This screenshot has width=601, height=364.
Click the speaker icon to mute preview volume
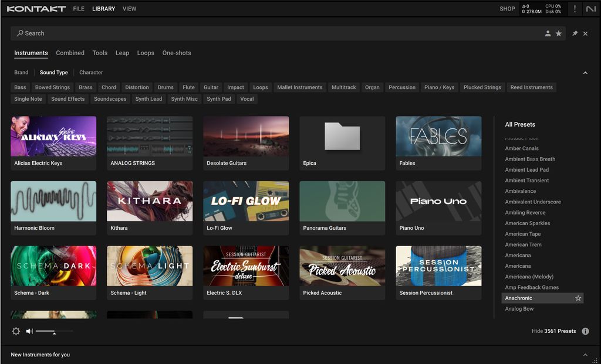point(29,331)
